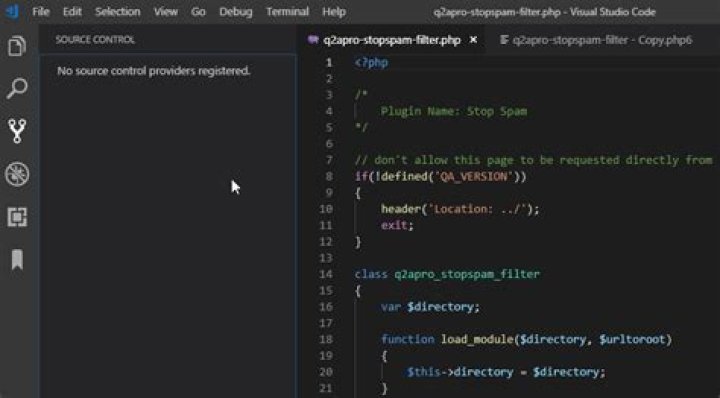Image resolution: width=720 pixels, height=398 pixels.
Task: Click line number 1 in gutter
Action: pos(329,62)
